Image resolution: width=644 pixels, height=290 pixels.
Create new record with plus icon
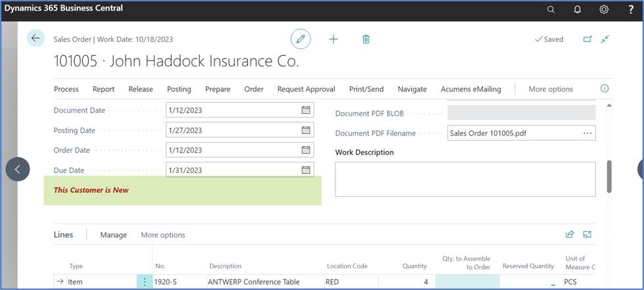tap(334, 39)
